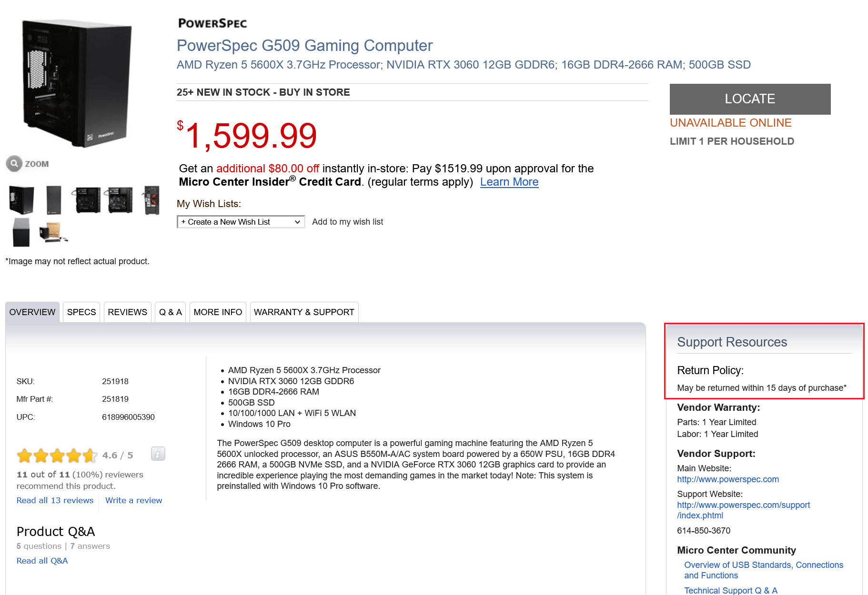
Task: Open the REVIEWS tab
Action: click(x=127, y=312)
